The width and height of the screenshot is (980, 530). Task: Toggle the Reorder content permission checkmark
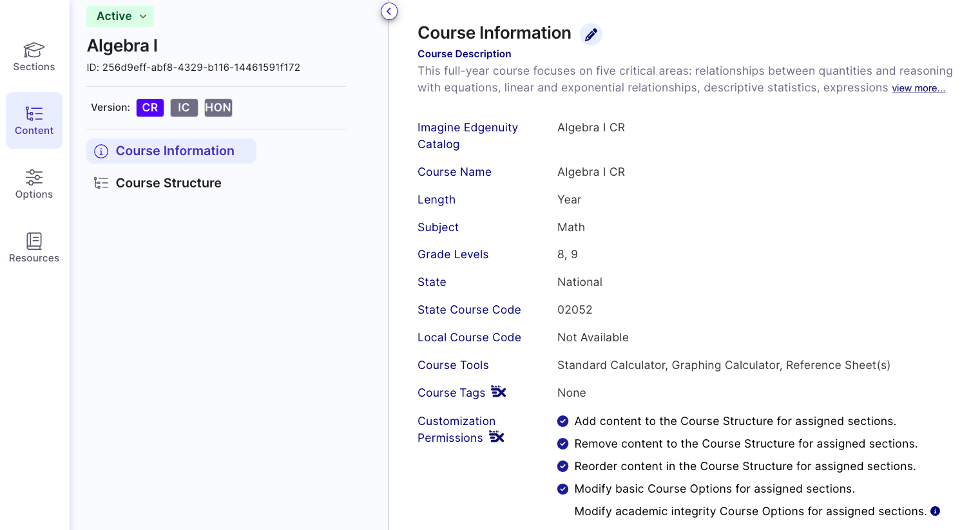(562, 466)
